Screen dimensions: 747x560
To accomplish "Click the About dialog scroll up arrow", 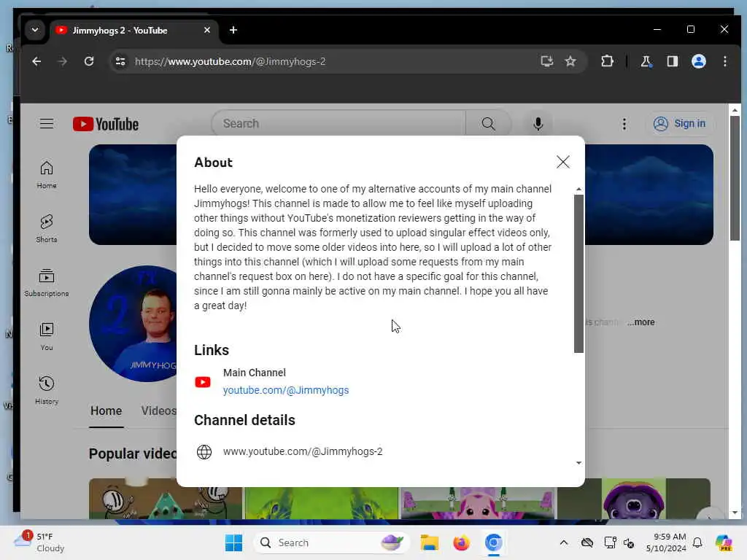I will pos(578,190).
